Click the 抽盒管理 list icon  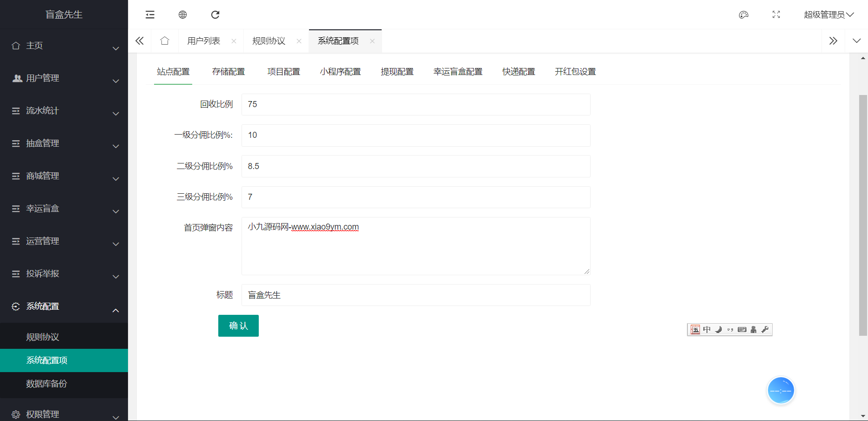pos(16,143)
